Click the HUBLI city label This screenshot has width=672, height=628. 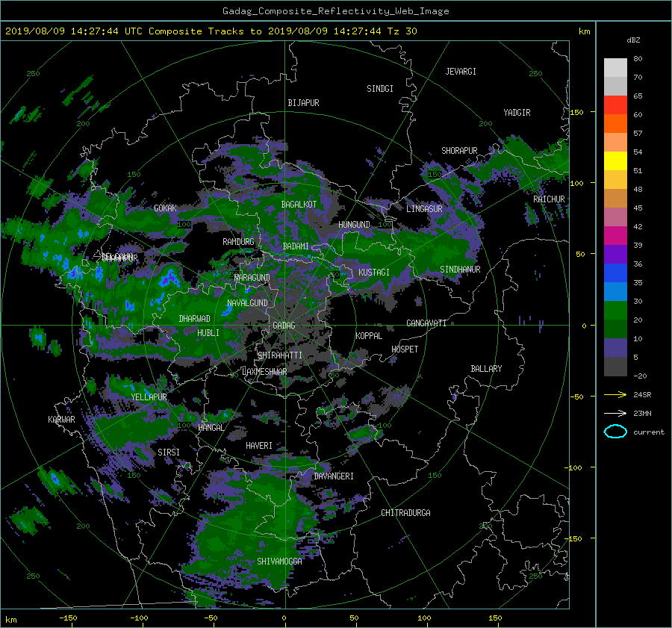click(x=208, y=333)
